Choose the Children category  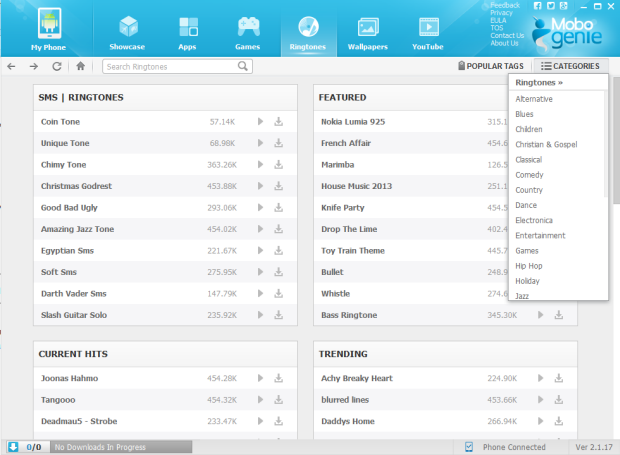(x=529, y=129)
